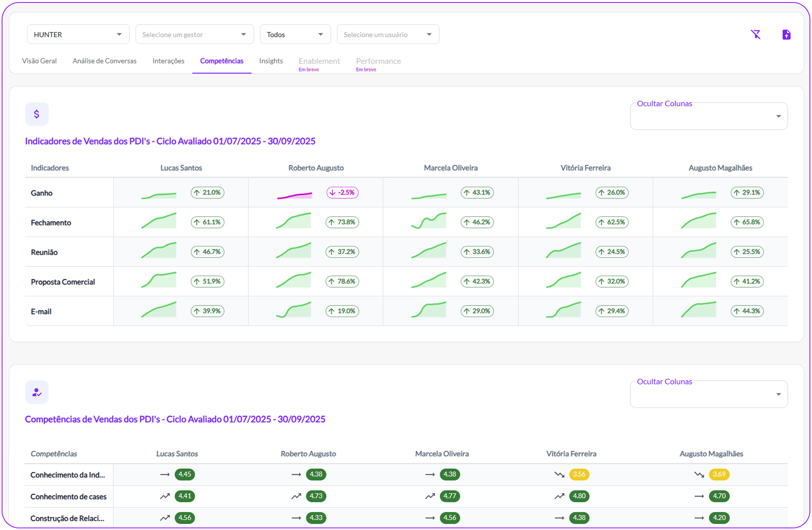Open the Todos filter dropdown
Image resolution: width=812 pixels, height=530 pixels.
(295, 34)
